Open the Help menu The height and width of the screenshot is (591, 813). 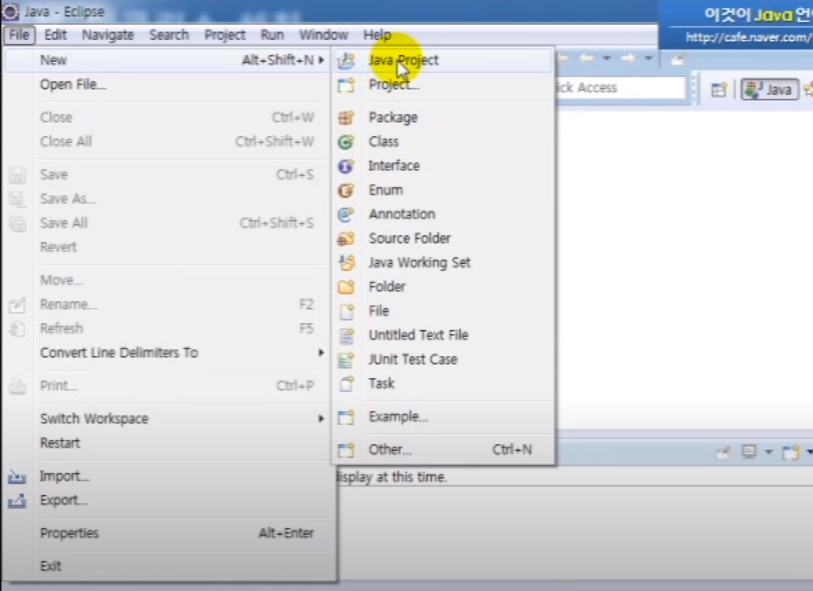(377, 35)
